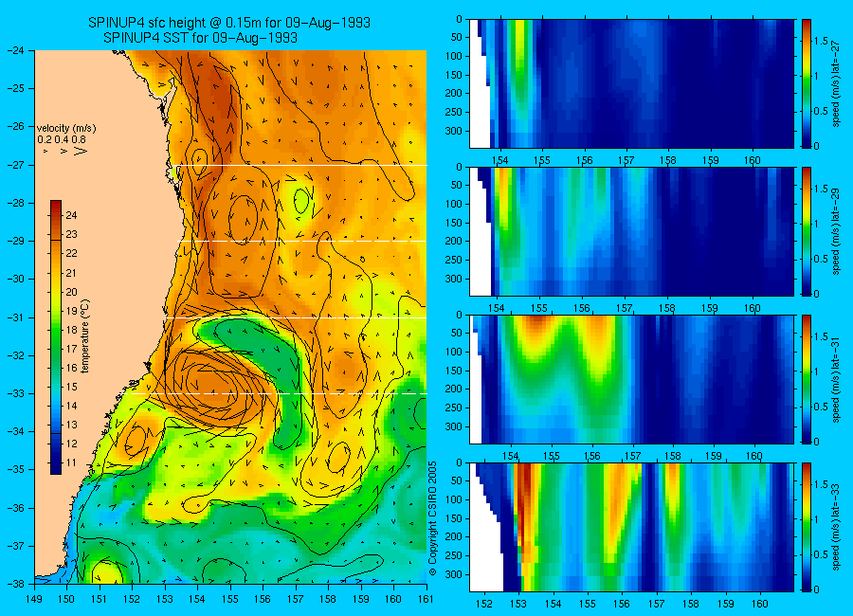Click the 1.5 tick on the lat=-27 speed scale
Screen dimensions: 853x616
pos(821,42)
